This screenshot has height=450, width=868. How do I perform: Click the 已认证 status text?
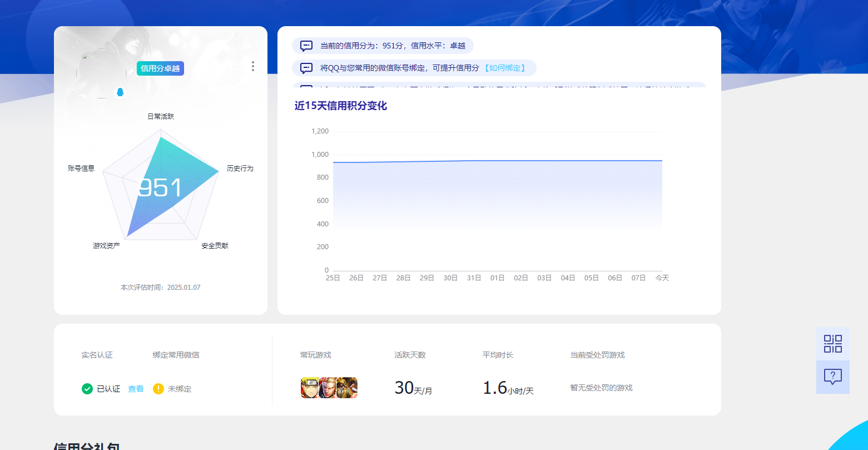pyautogui.click(x=108, y=389)
